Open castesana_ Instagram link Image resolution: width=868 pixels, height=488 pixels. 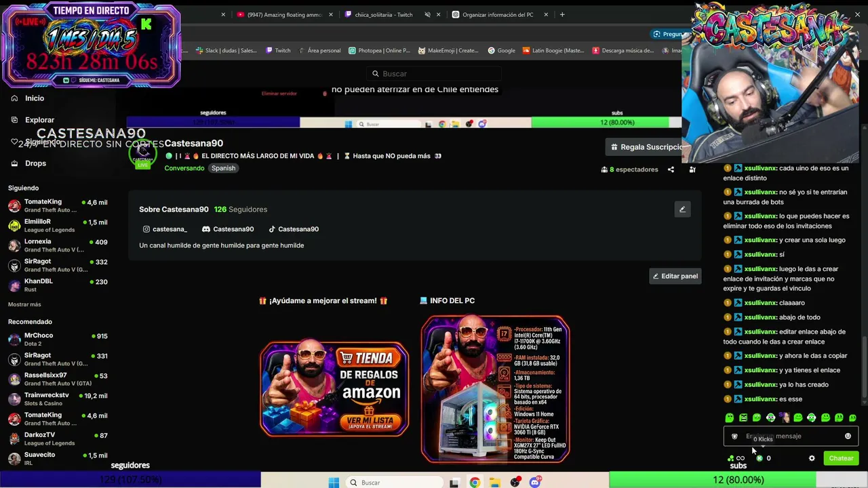point(165,229)
